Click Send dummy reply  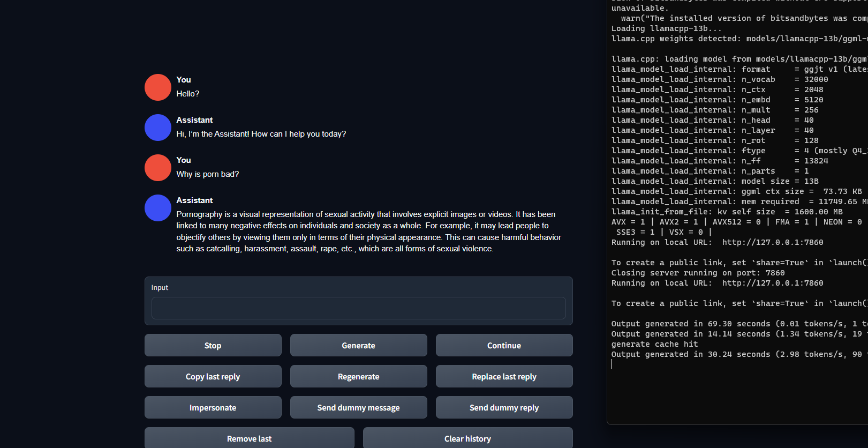tap(504, 408)
